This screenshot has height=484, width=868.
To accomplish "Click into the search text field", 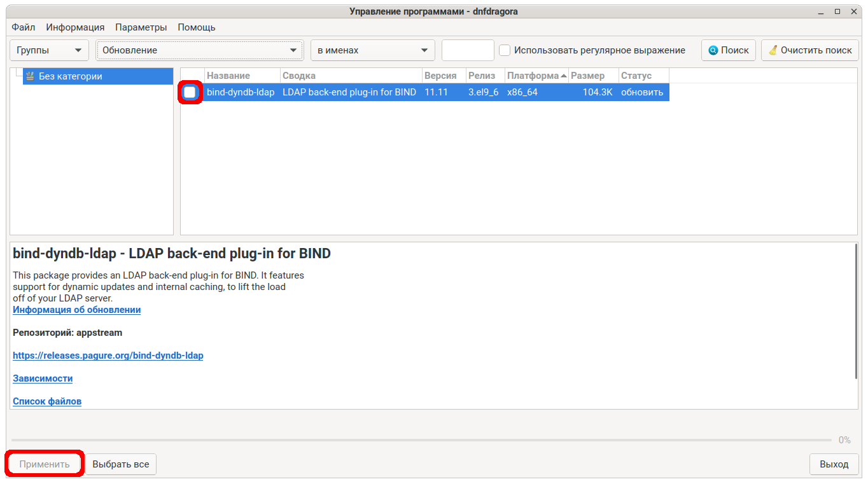I will point(468,50).
